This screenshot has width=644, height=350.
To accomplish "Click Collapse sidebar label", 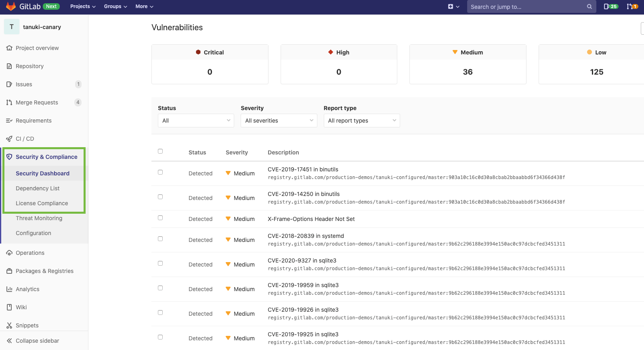I will click(x=37, y=341).
